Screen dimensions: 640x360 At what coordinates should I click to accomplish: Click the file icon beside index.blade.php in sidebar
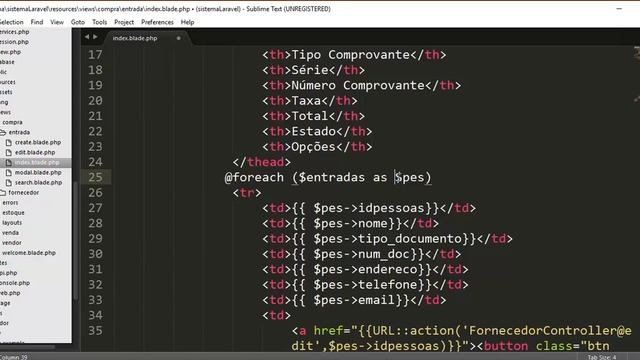[9, 162]
